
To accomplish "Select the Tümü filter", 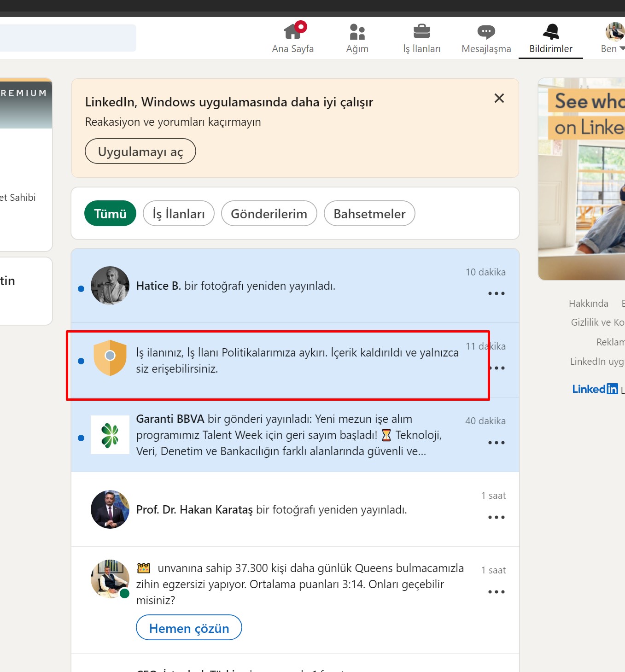I will (x=110, y=213).
